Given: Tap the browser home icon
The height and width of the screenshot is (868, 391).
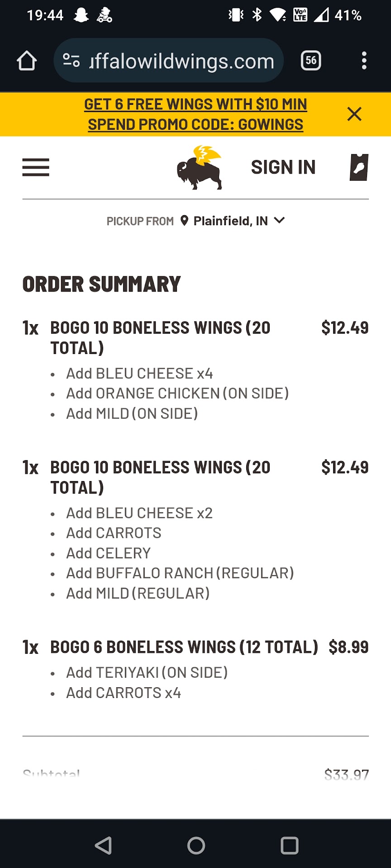Looking at the screenshot, I should click(27, 61).
